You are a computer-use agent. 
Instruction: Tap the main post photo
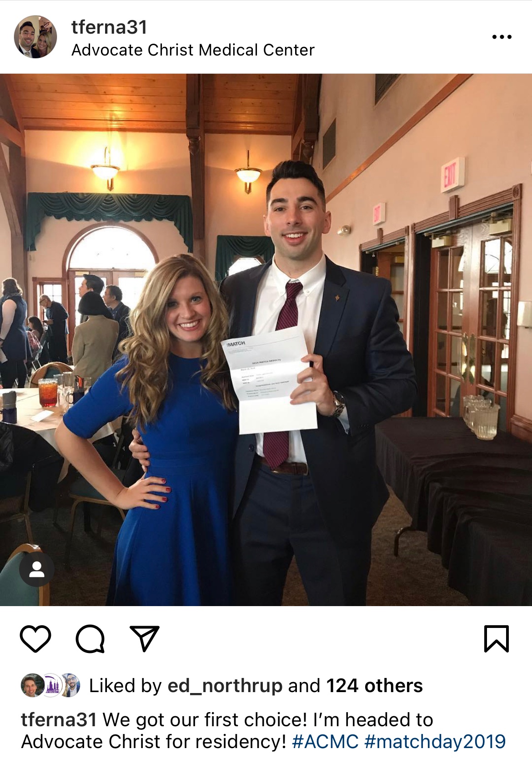tap(266, 339)
